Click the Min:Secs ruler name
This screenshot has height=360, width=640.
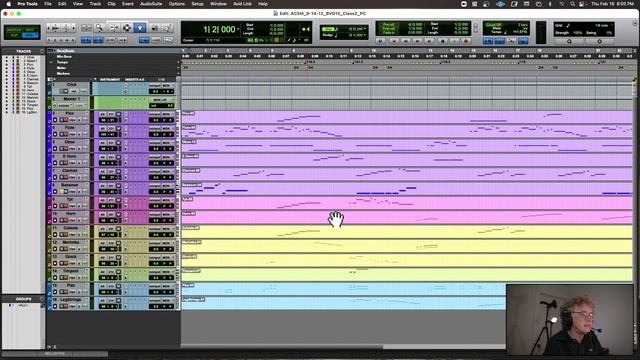tap(64, 57)
